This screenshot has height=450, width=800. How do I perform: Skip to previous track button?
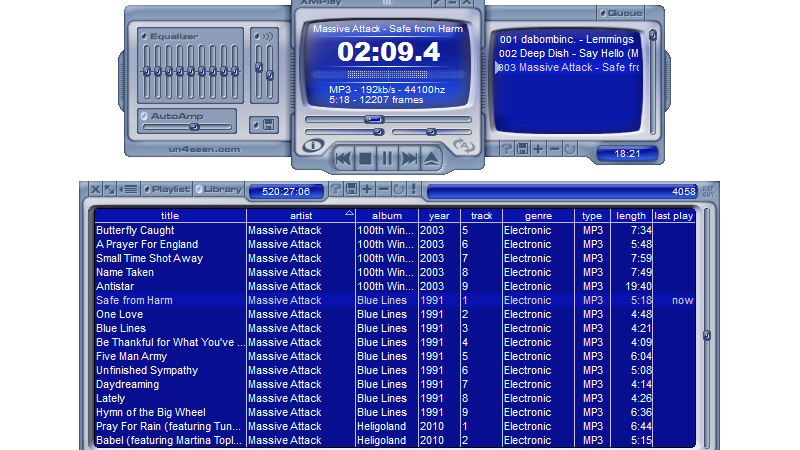(x=343, y=159)
